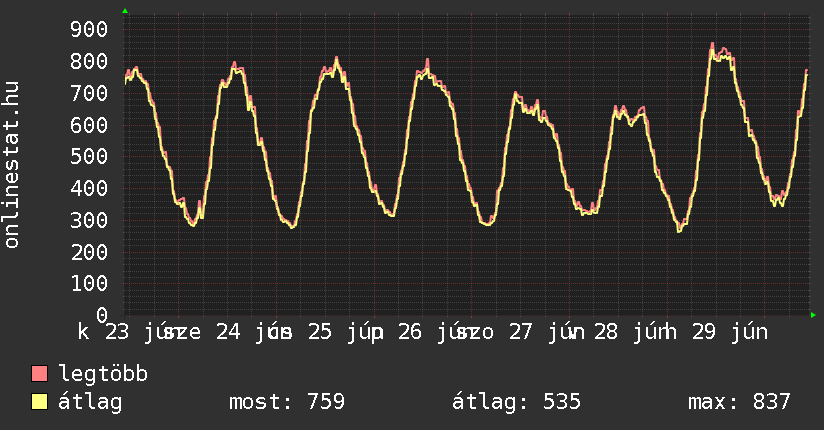
Task: Click the 500 y-axis label
Action: 89,157
